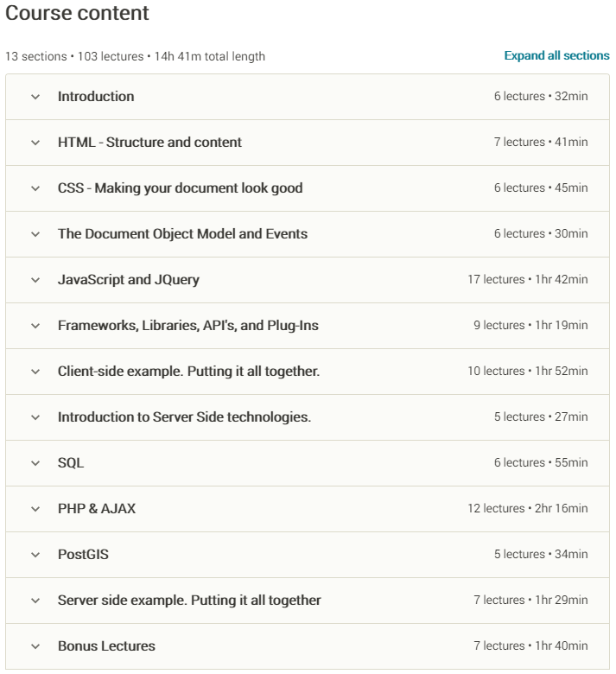Click chevron beside CSS section
Image resolution: width=616 pixels, height=674 pixels.
(35, 188)
